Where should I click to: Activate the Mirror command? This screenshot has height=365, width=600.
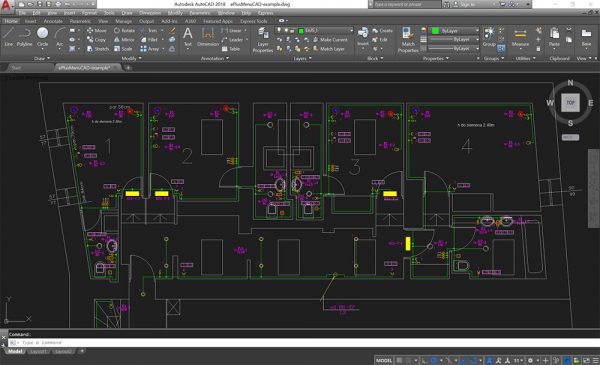(x=124, y=40)
